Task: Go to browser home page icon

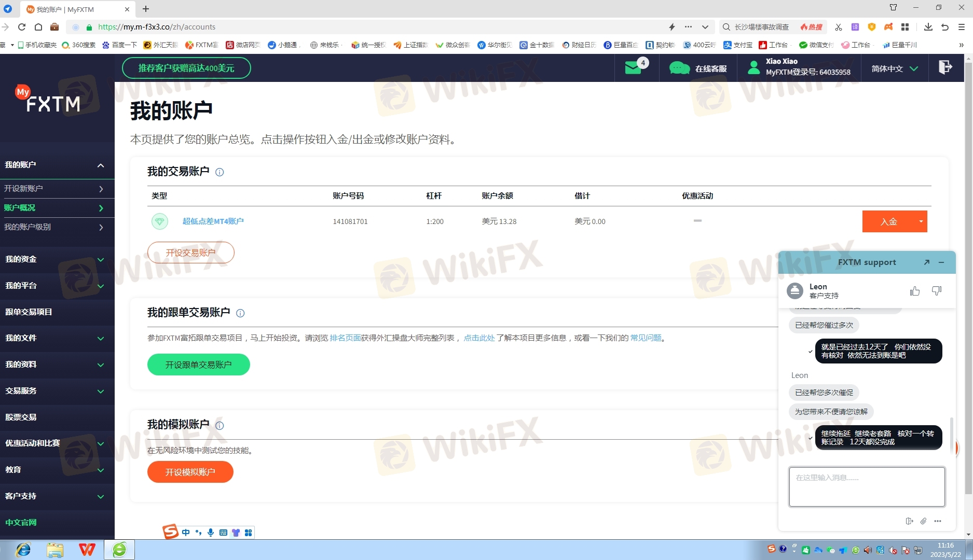Action: 38,27
